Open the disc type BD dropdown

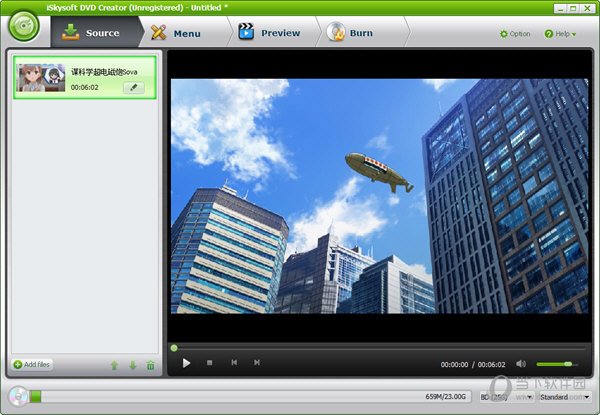[x=493, y=397]
